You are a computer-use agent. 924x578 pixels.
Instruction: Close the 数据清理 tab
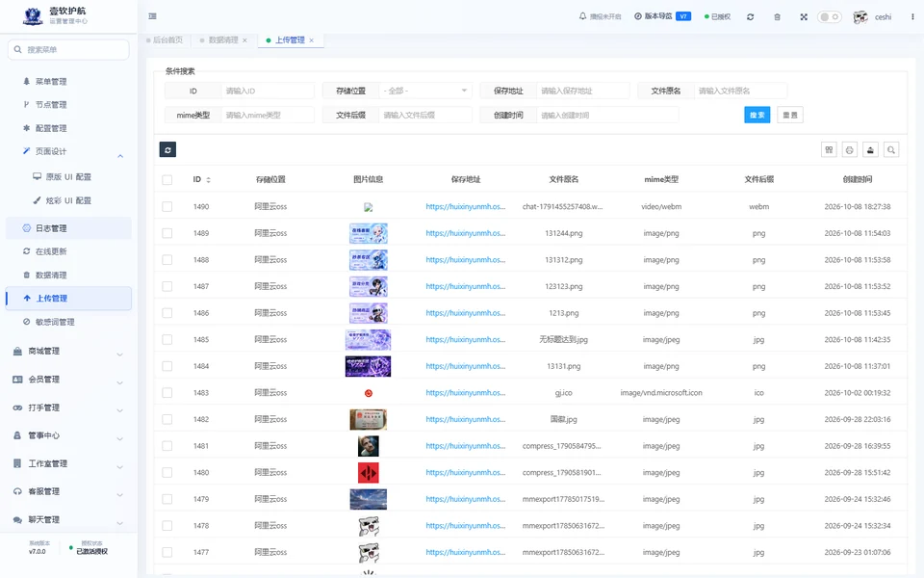pos(245,40)
